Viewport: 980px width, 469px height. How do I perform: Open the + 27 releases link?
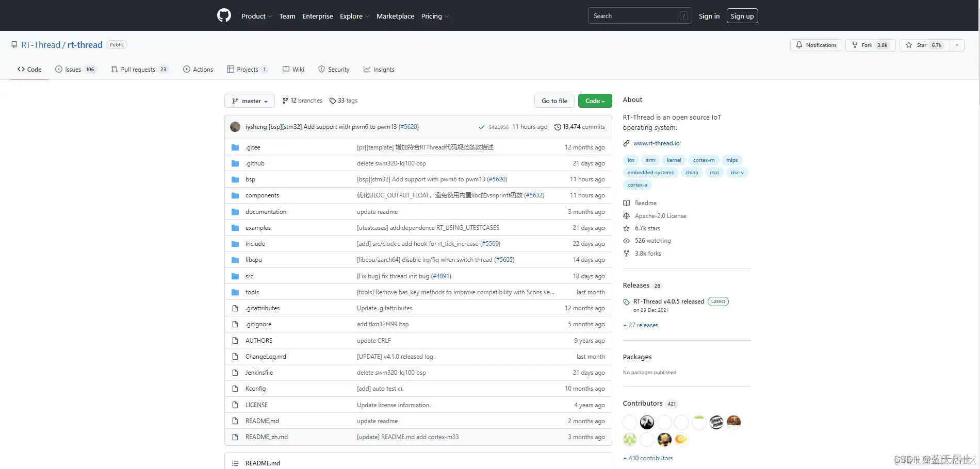pos(641,325)
